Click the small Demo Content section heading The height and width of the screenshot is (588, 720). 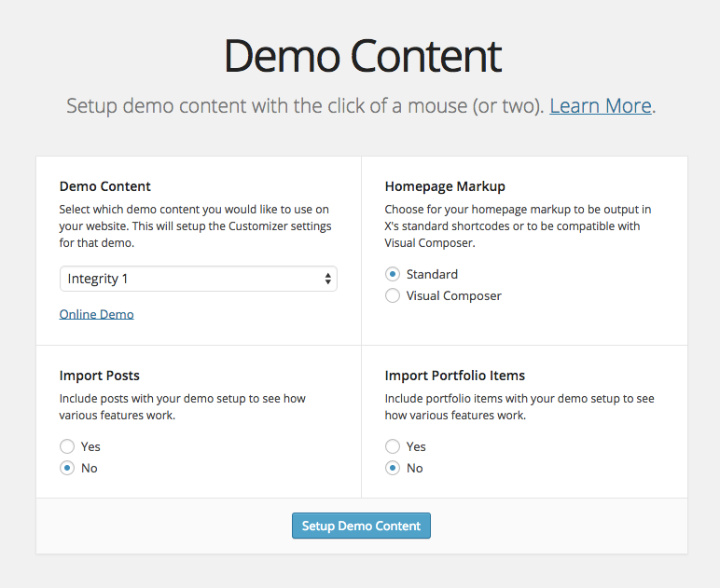pyautogui.click(x=104, y=186)
